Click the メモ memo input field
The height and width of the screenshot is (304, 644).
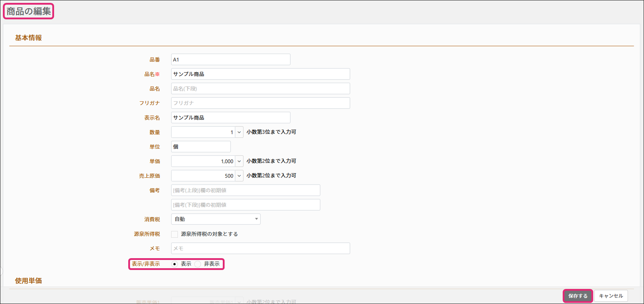tap(260, 248)
